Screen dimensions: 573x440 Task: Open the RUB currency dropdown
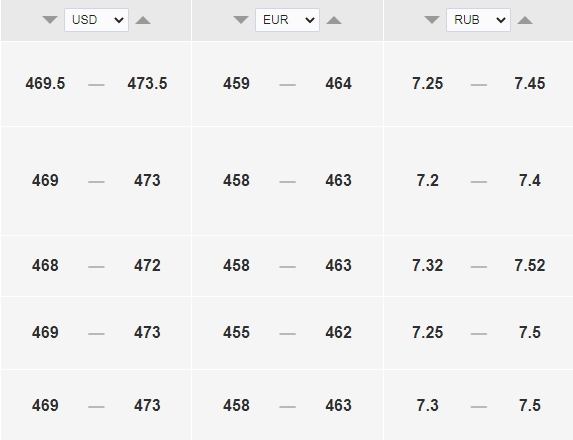[x=478, y=20]
